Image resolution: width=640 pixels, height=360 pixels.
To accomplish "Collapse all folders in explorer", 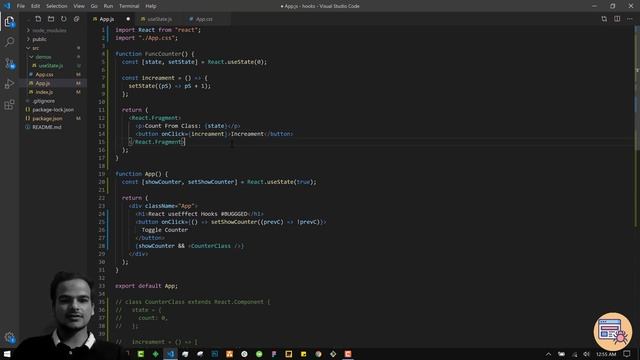I will click(x=76, y=19).
